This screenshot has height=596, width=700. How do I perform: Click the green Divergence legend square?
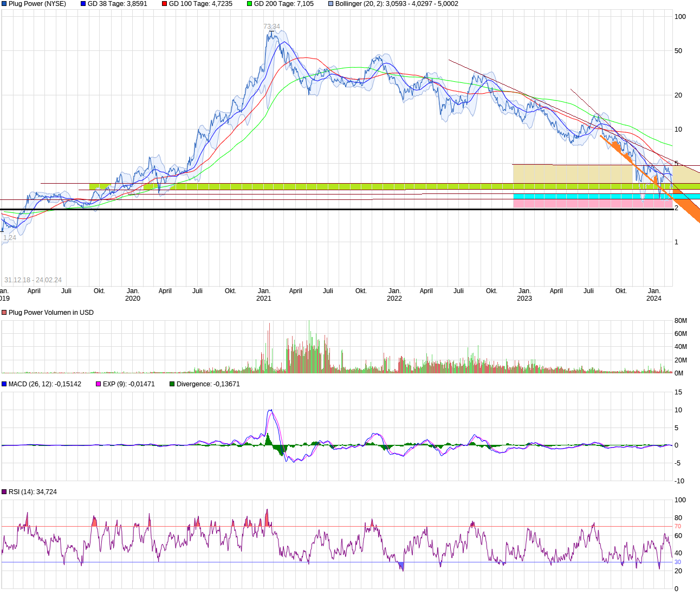click(x=172, y=384)
